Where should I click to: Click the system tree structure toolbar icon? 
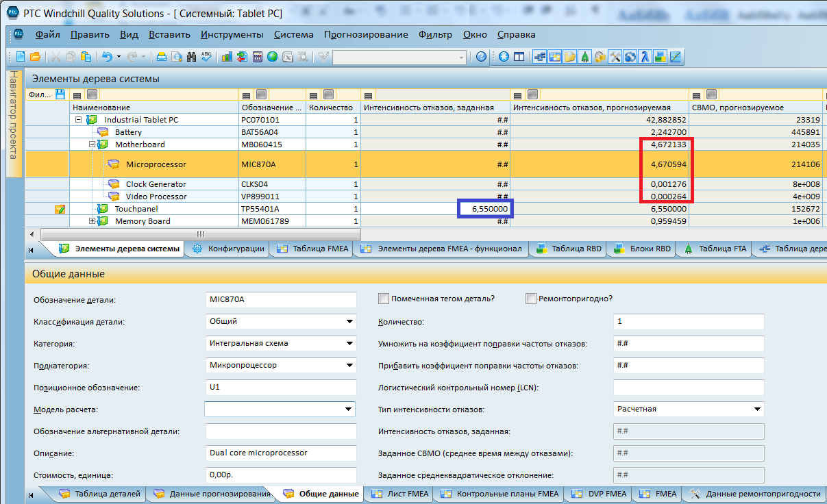(x=539, y=57)
